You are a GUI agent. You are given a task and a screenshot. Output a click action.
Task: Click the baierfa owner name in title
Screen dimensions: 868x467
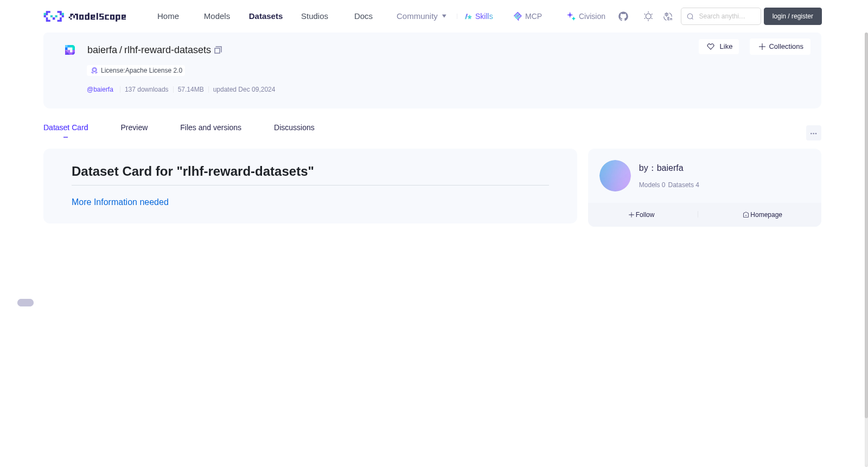coord(102,50)
